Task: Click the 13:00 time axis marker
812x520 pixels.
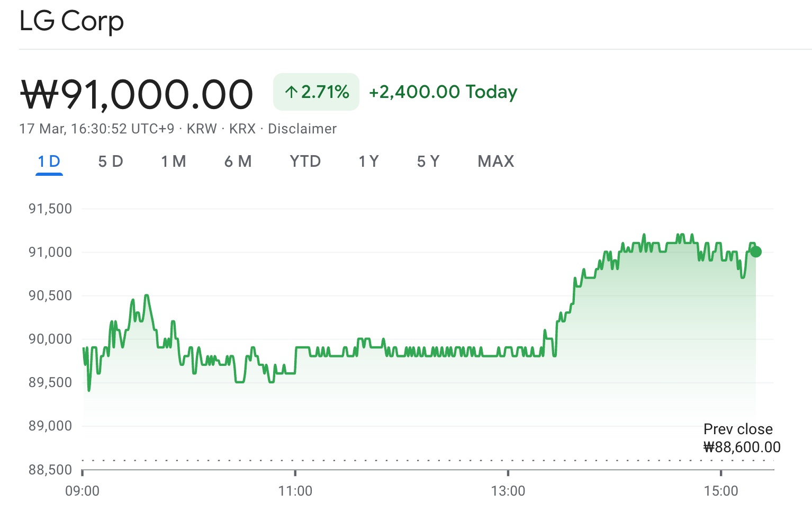Action: [508, 491]
